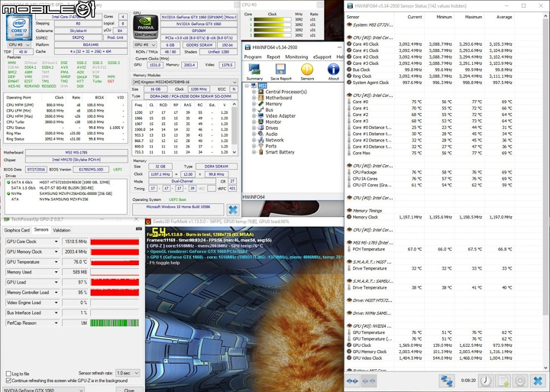Screen dimensions: 550x392
Task: Reset the sensor clock timer icon
Action: (x=486, y=381)
